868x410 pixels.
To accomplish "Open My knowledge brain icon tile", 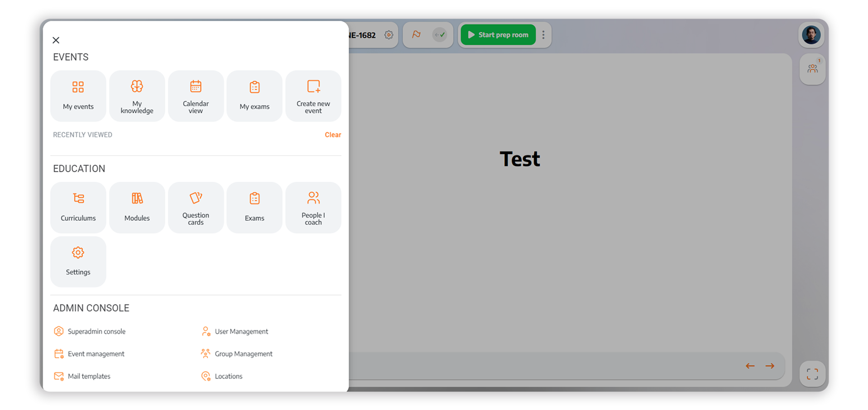I will click(137, 96).
